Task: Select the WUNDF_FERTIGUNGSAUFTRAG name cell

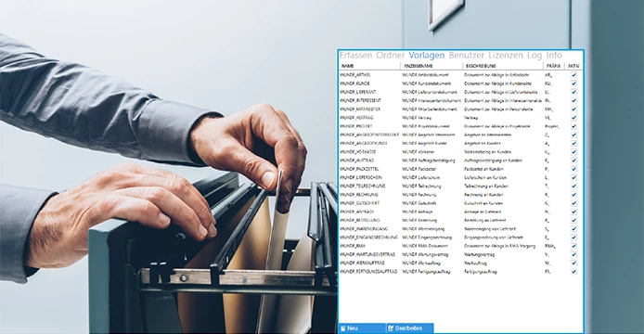Action: click(x=368, y=272)
